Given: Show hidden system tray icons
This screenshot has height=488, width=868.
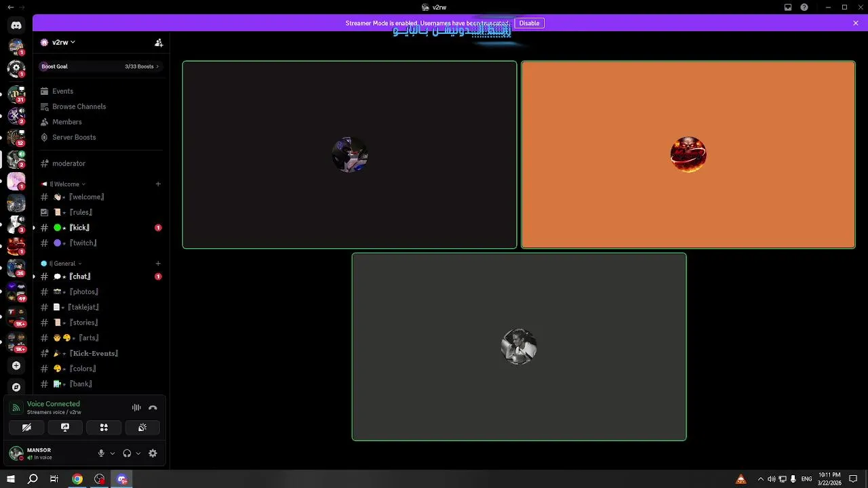Looking at the screenshot, I should coord(760,479).
